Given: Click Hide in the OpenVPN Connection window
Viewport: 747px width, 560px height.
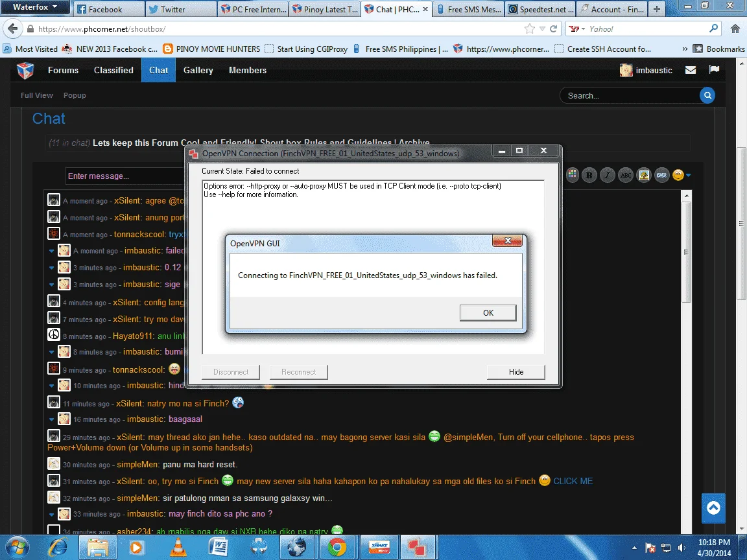Looking at the screenshot, I should (516, 372).
